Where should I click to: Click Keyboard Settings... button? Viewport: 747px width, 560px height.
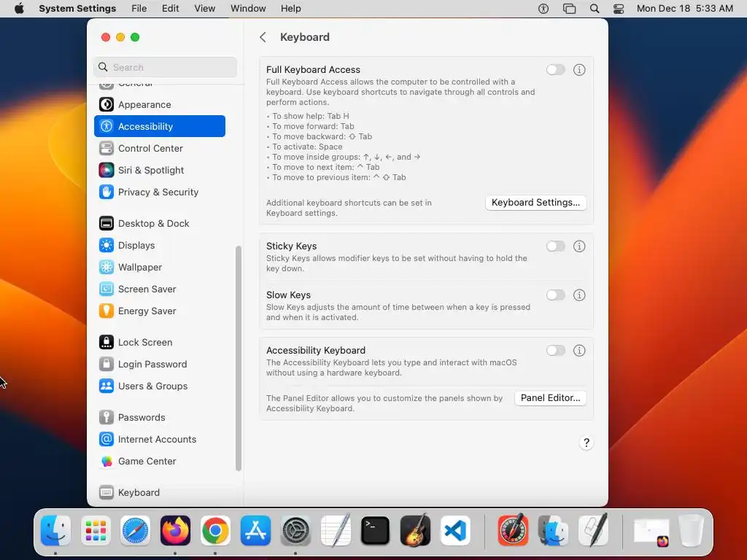pyautogui.click(x=535, y=203)
